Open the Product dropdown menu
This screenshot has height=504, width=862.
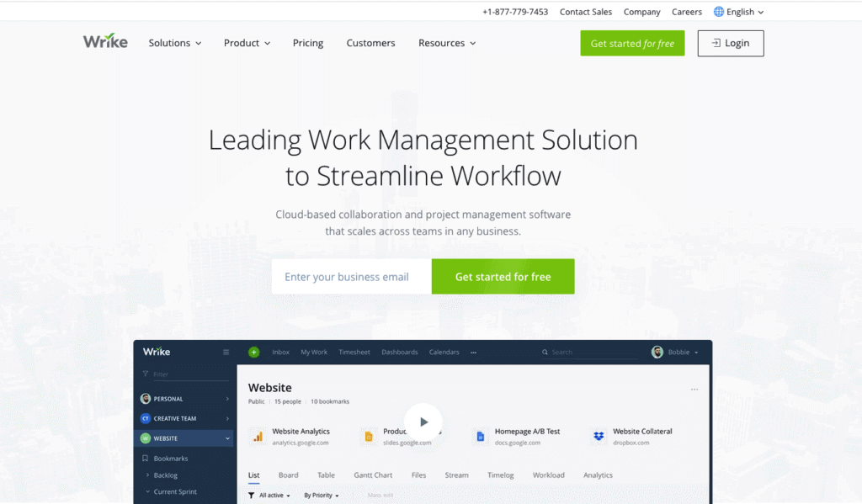[x=247, y=43]
